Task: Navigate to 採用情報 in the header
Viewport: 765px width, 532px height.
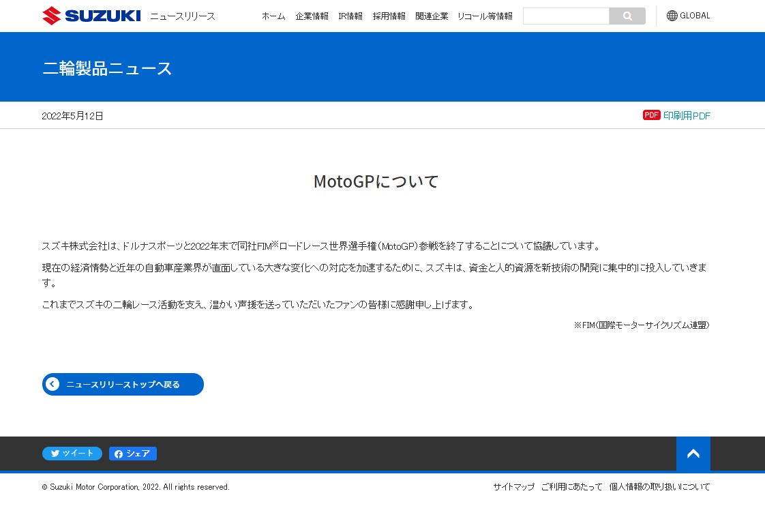Action: pyautogui.click(x=389, y=16)
